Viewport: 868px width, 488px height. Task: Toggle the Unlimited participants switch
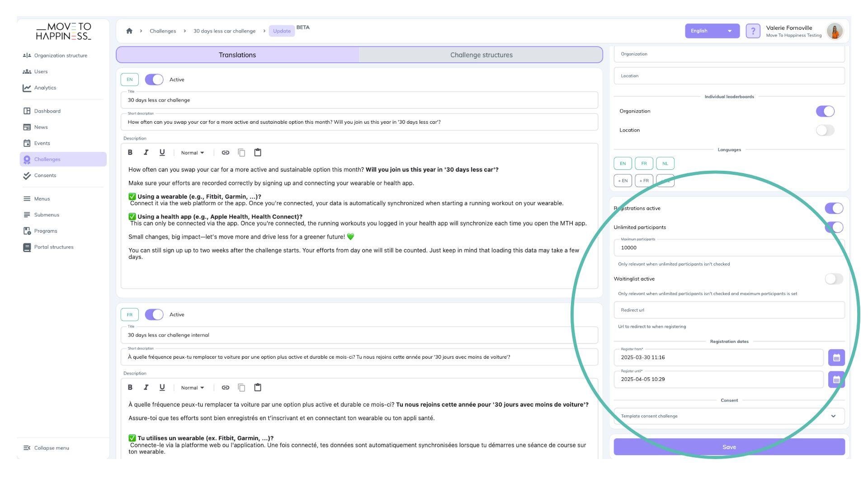point(834,227)
